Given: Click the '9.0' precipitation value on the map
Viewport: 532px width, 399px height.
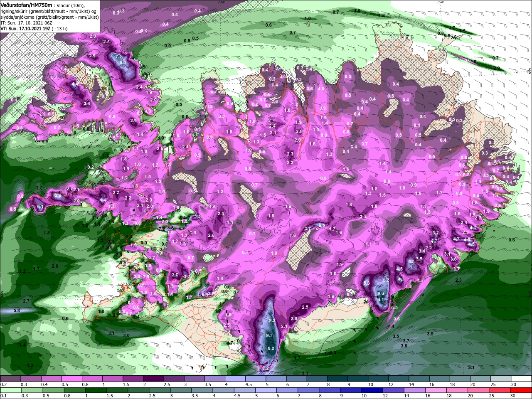Looking at the screenshot, I should click(381, 293).
